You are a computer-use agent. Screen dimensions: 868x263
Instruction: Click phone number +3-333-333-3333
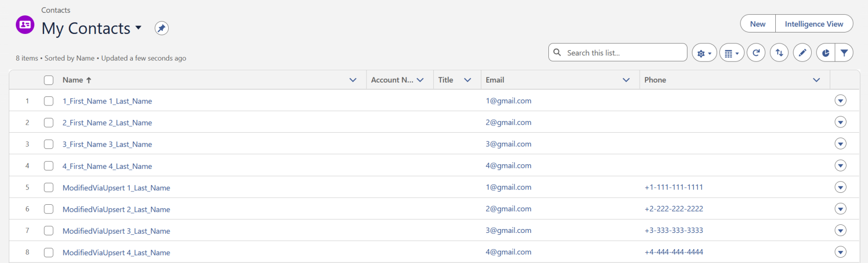[x=674, y=230]
